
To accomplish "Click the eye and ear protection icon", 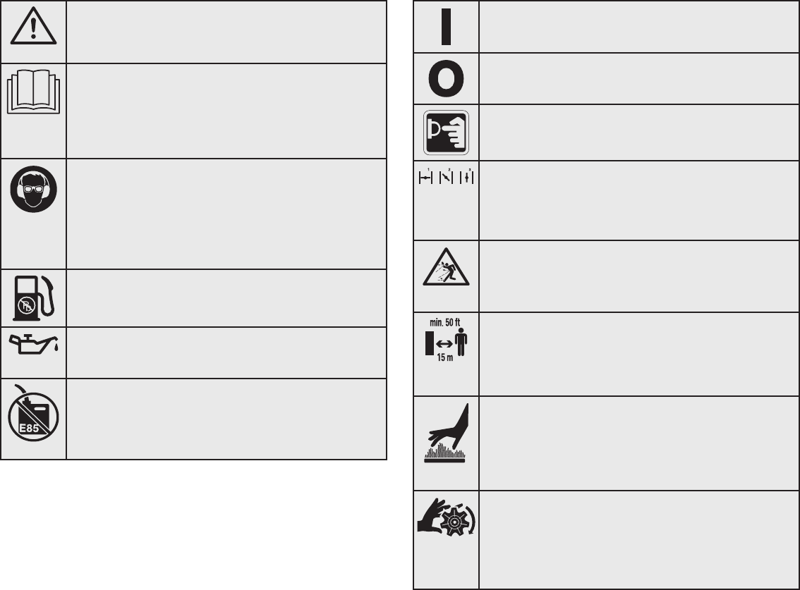I will [x=33, y=189].
